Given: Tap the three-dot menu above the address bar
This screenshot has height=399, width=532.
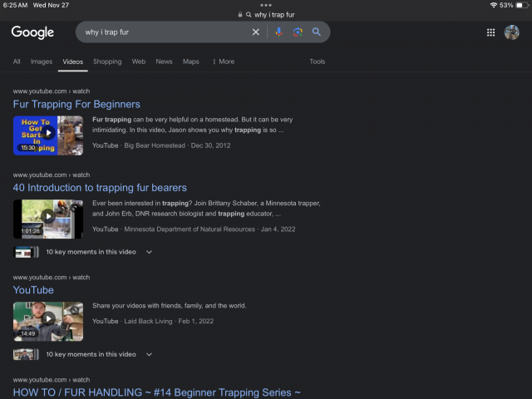Looking at the screenshot, I should (x=266, y=5).
